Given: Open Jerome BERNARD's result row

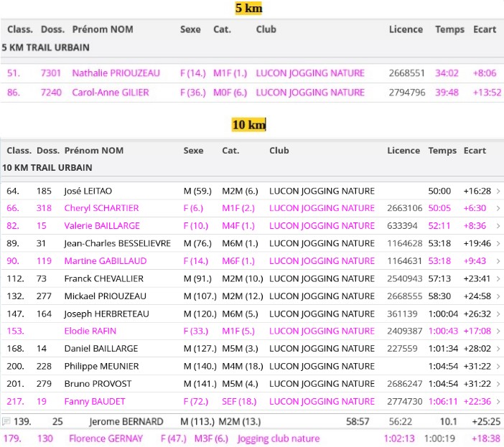Looking at the screenshot, I should pos(126,421).
